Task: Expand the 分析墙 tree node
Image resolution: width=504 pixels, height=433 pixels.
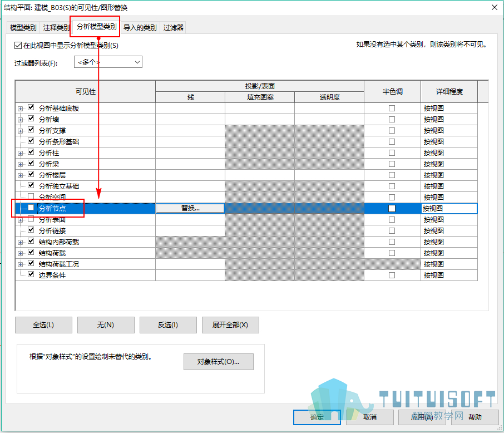Action: [x=20, y=120]
